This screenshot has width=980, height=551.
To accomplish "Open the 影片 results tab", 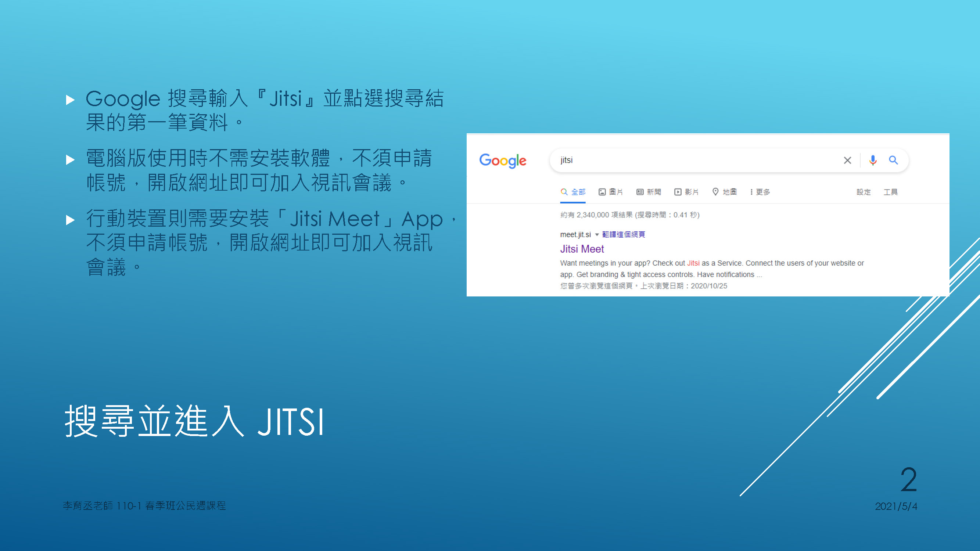I will point(686,192).
